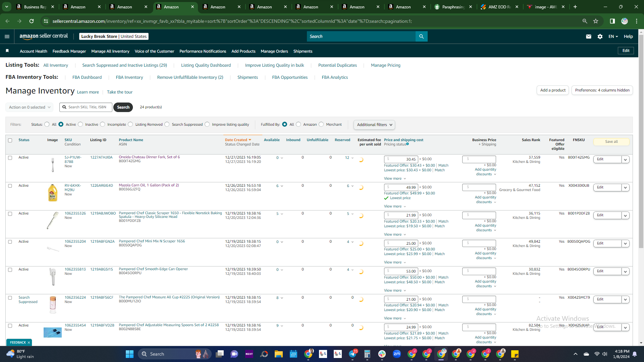Image resolution: width=644 pixels, height=362 pixels.
Task: Open the browser zoom magnifier in the address bar
Action: pos(585,21)
